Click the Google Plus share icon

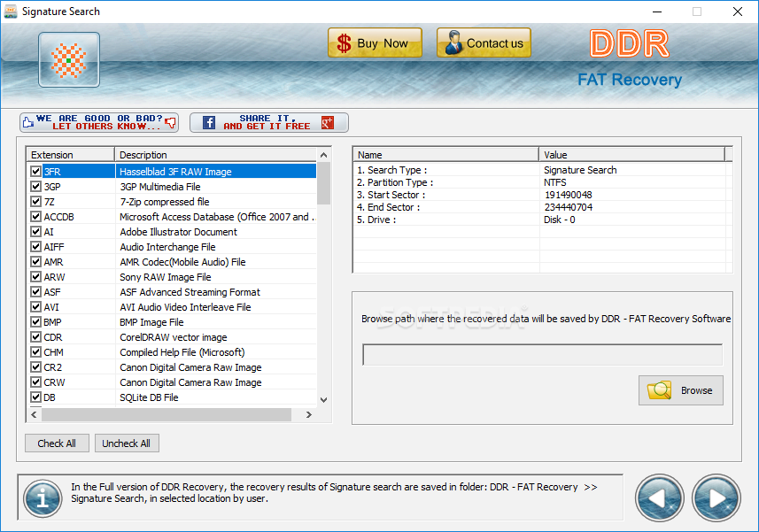coord(328,123)
